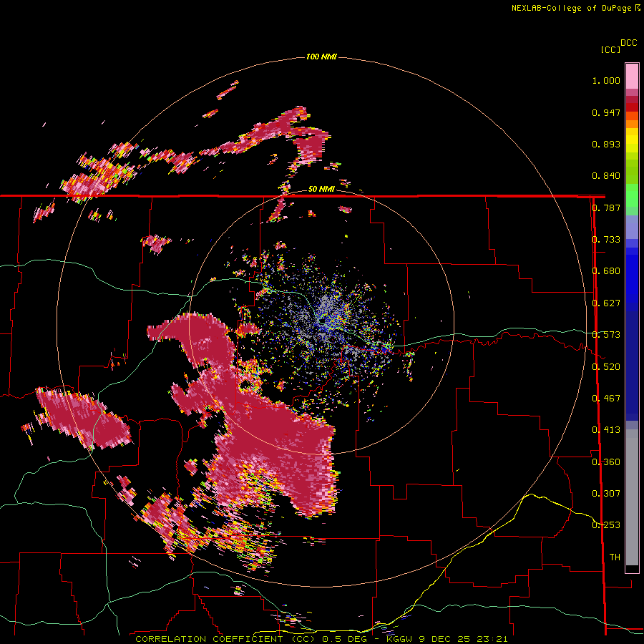Viewport: 644px width, 644px height.
Task: Click the 0.520 scale value
Action: click(606, 367)
